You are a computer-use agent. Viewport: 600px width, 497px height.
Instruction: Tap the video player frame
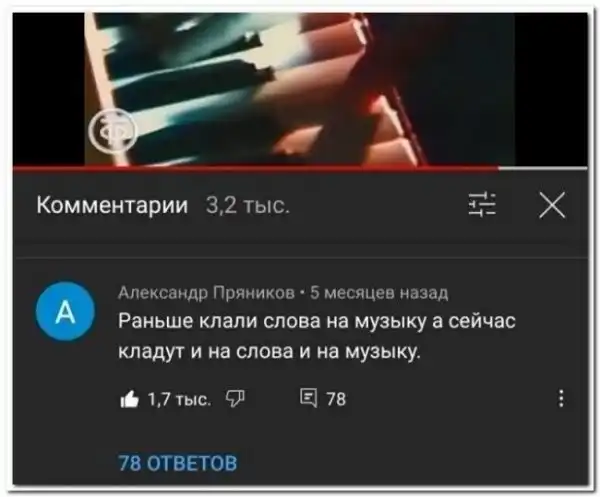[x=300, y=89]
